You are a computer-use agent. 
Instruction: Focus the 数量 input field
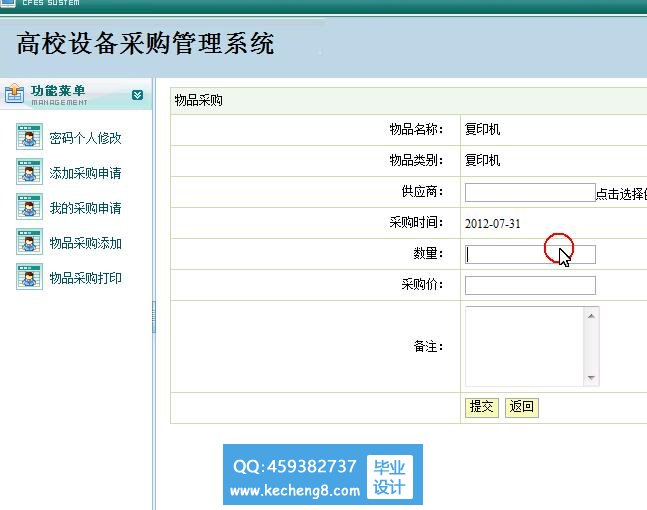[x=530, y=255]
